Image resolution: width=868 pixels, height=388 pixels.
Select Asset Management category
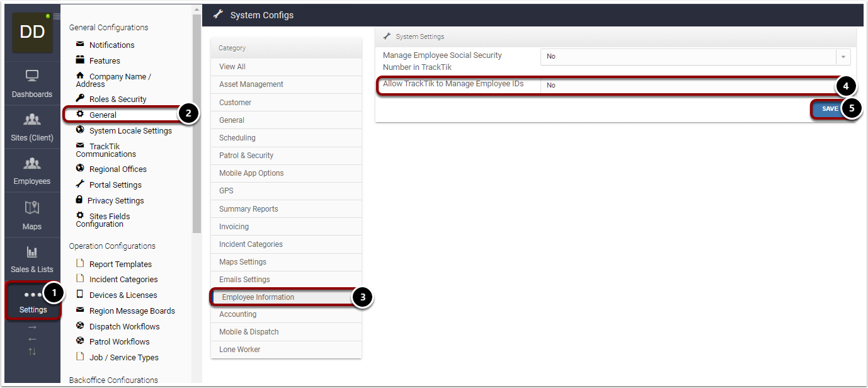286,84
